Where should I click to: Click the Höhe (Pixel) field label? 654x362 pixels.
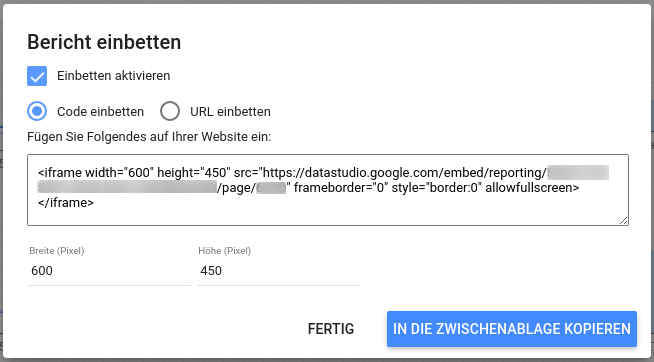pyautogui.click(x=225, y=251)
